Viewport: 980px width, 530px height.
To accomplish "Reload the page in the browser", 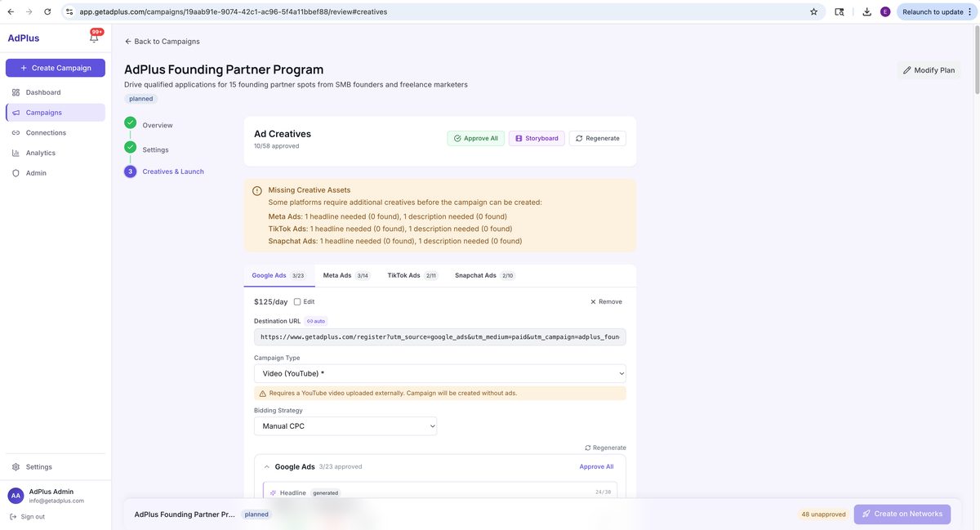I will coord(47,11).
